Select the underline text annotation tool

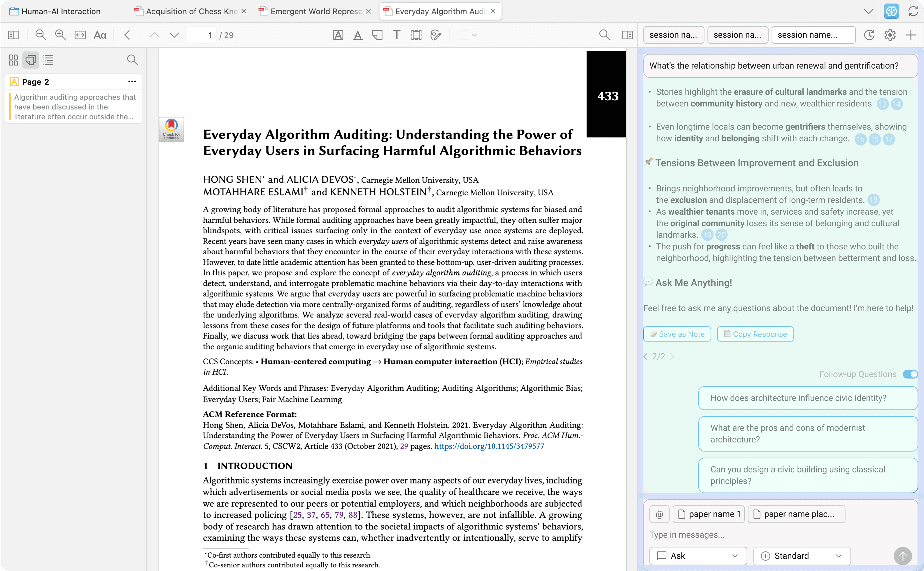coord(357,35)
